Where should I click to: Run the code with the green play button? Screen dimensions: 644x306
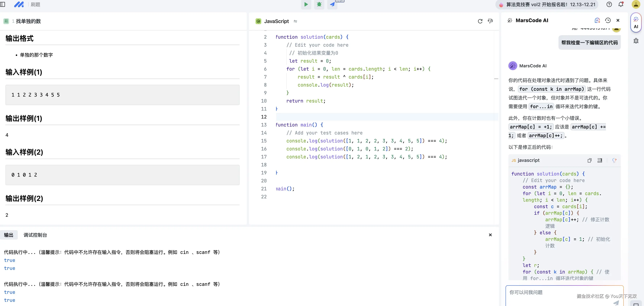(306, 4)
